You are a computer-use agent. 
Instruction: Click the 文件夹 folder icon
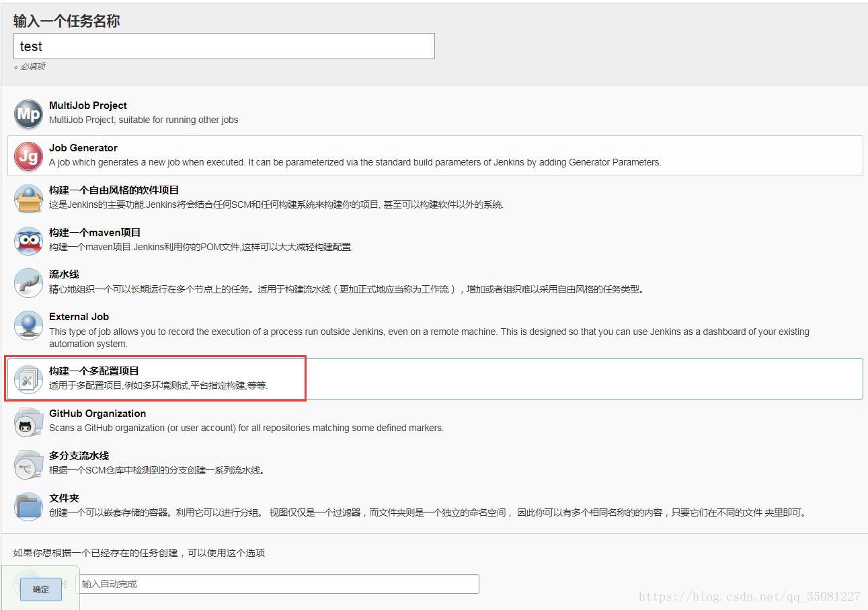(x=28, y=506)
